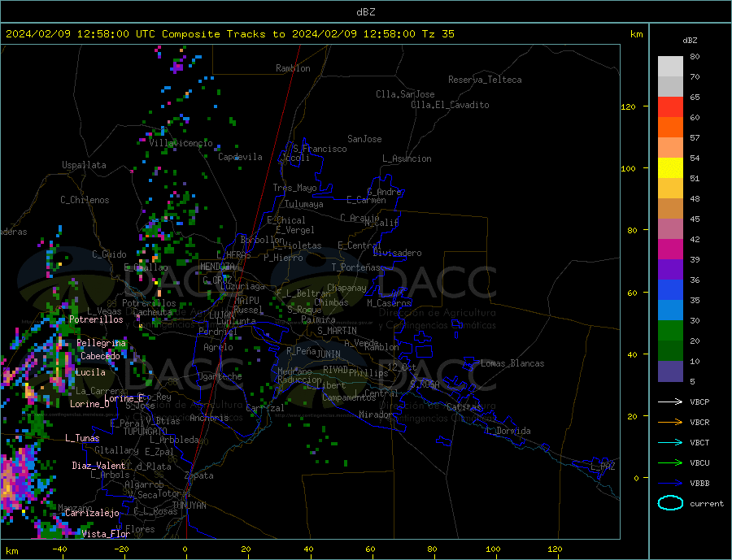This screenshot has height=560, width=732.
Task: Click the L_PAZ map label
Action: tap(603, 467)
